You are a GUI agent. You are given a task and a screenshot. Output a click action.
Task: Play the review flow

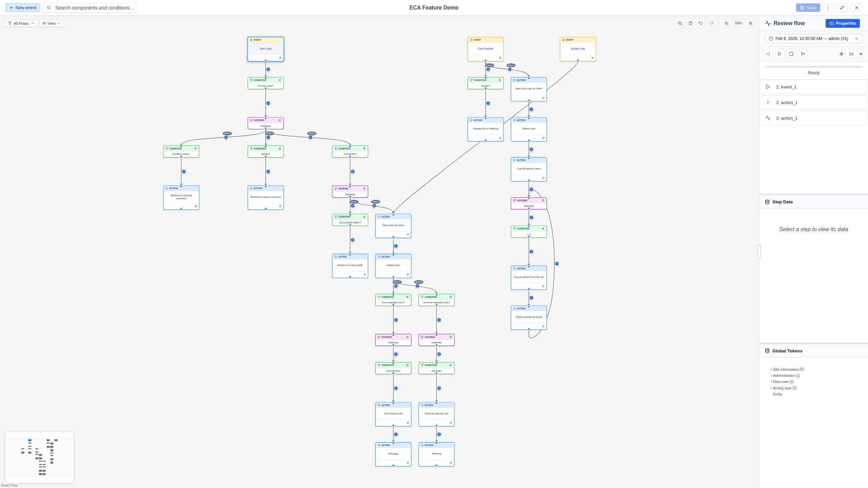point(780,54)
